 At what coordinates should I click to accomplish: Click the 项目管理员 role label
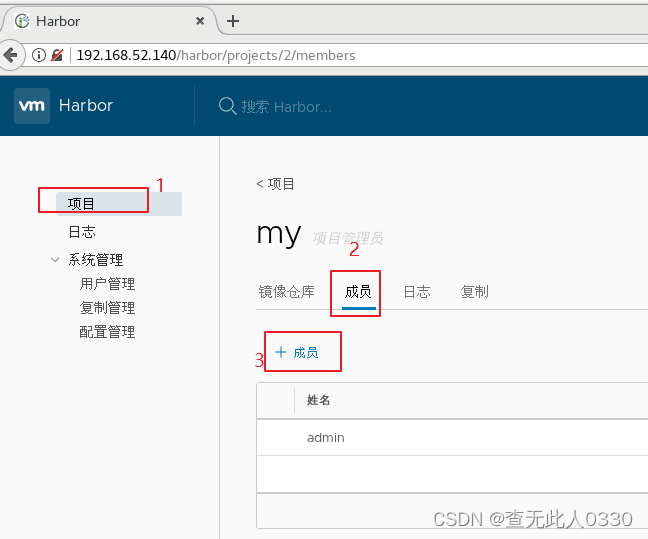tap(348, 238)
